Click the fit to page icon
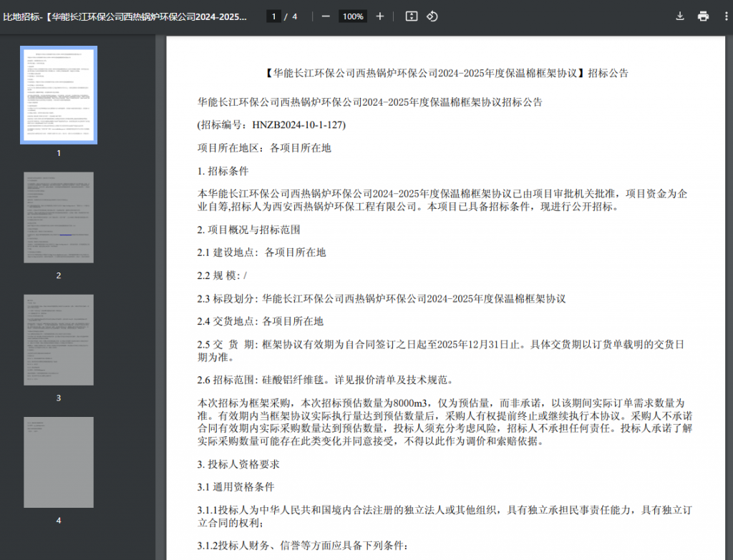Image resolution: width=733 pixels, height=560 pixels. [412, 16]
